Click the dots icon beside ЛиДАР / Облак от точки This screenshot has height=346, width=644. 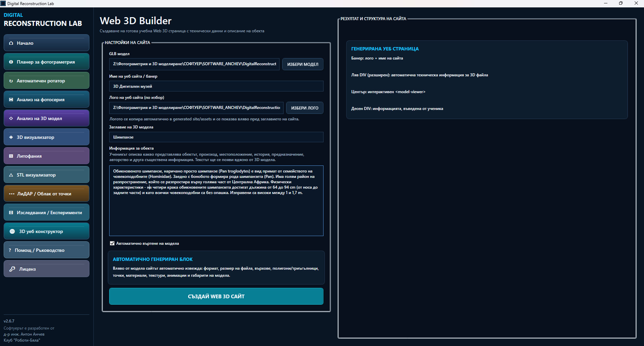[12, 194]
